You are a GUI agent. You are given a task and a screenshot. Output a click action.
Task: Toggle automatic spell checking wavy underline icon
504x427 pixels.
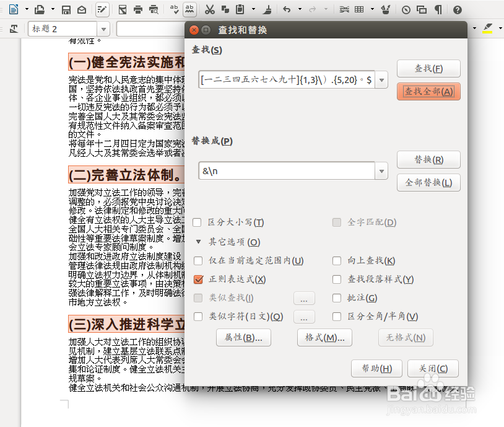point(189,10)
